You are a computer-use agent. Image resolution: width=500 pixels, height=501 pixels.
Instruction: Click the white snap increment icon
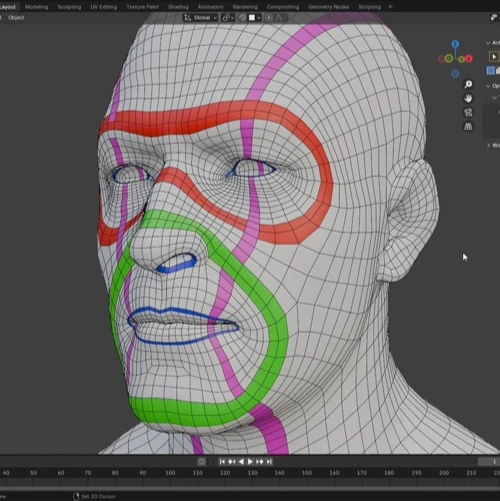click(252, 18)
